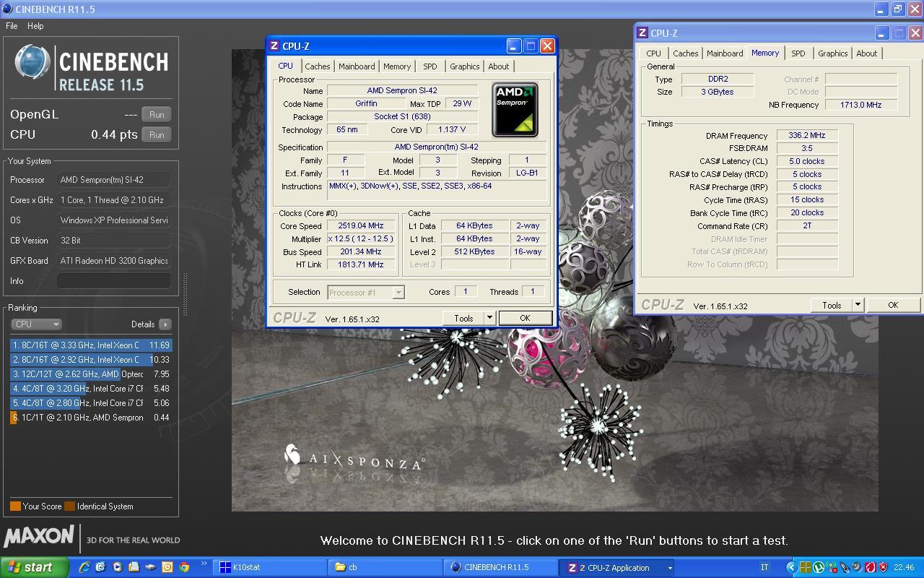Launch Google Chrome from quick launch
The image size is (924, 578).
pos(184,567)
